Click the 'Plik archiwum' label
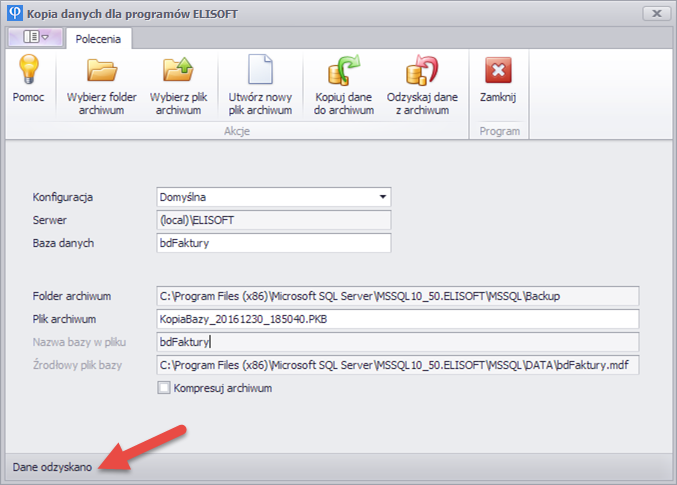677x485 pixels. pos(64,319)
